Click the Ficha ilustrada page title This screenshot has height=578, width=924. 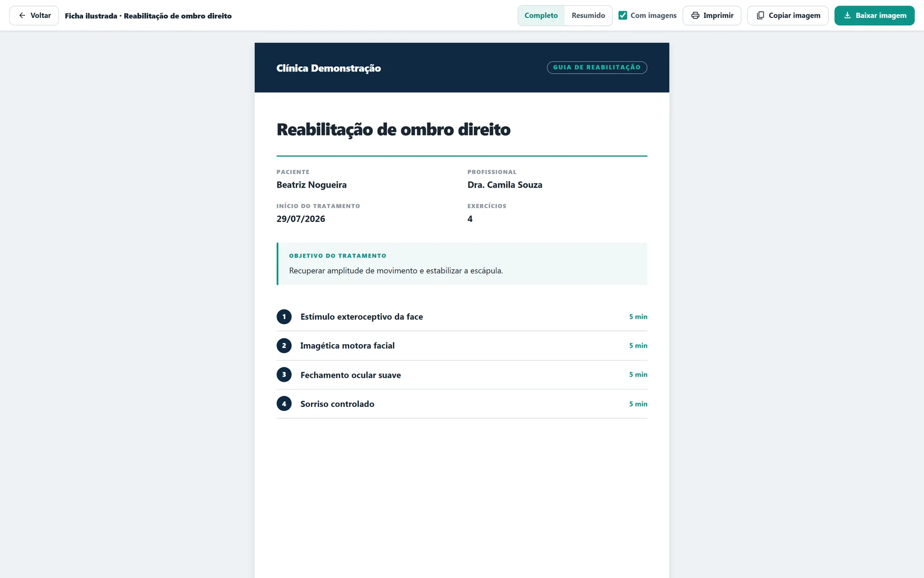148,16
